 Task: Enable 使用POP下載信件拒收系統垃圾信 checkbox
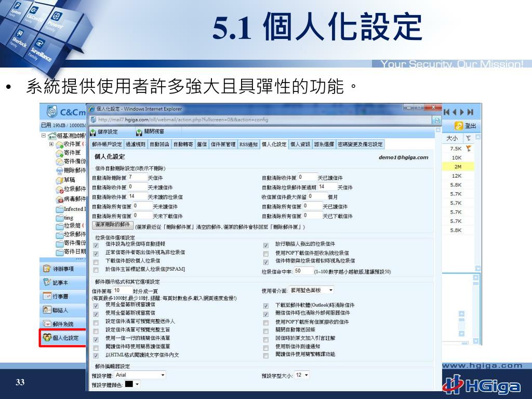(x=265, y=254)
